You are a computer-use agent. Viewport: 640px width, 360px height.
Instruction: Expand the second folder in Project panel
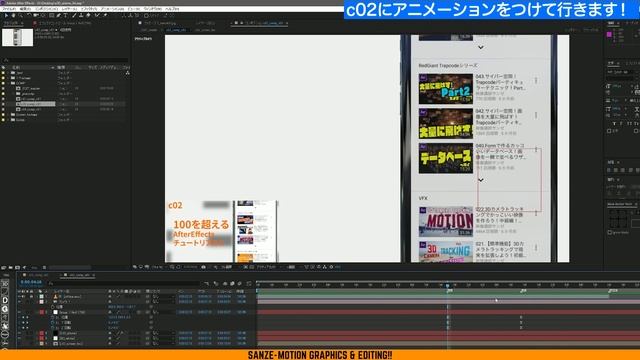[8, 78]
